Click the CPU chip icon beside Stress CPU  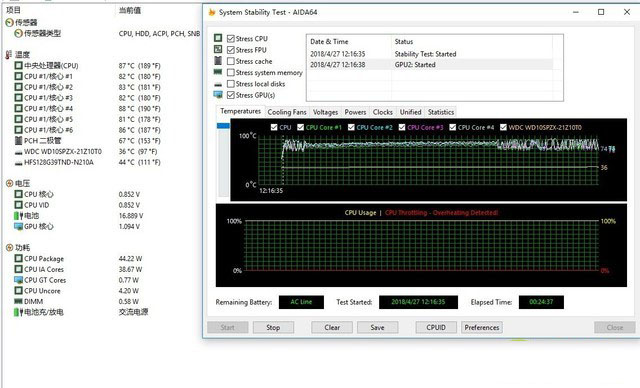pyautogui.click(x=218, y=38)
